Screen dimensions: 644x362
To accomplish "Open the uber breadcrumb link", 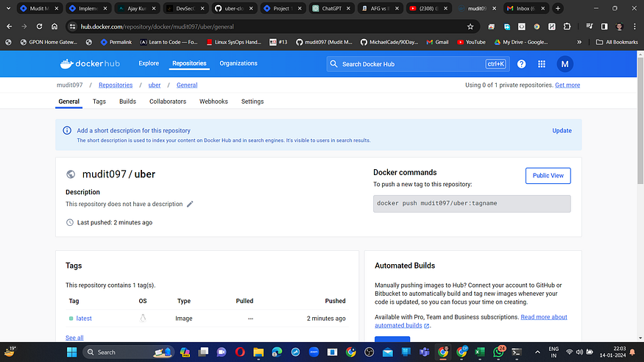I will tap(155, 85).
